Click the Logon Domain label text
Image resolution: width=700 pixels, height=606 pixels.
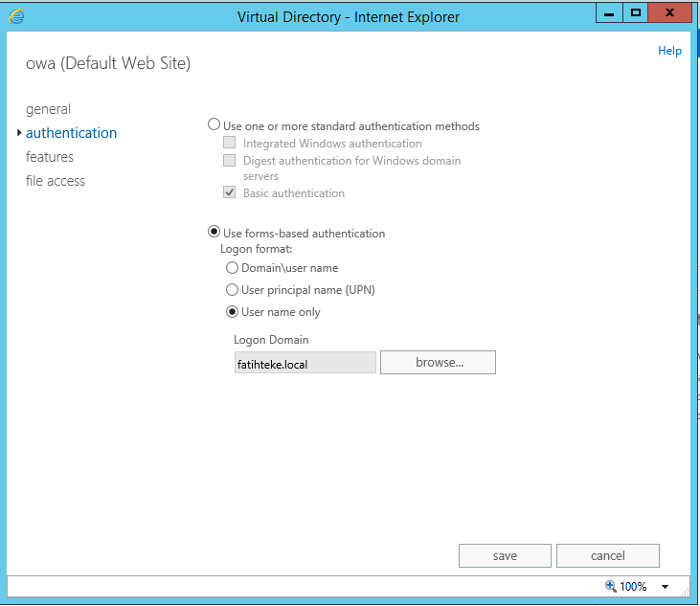(271, 340)
